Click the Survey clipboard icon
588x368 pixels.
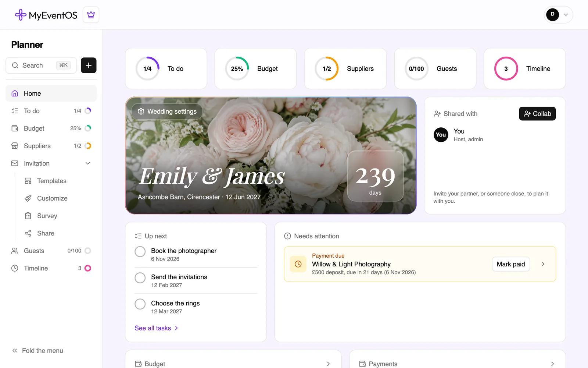pyautogui.click(x=28, y=216)
